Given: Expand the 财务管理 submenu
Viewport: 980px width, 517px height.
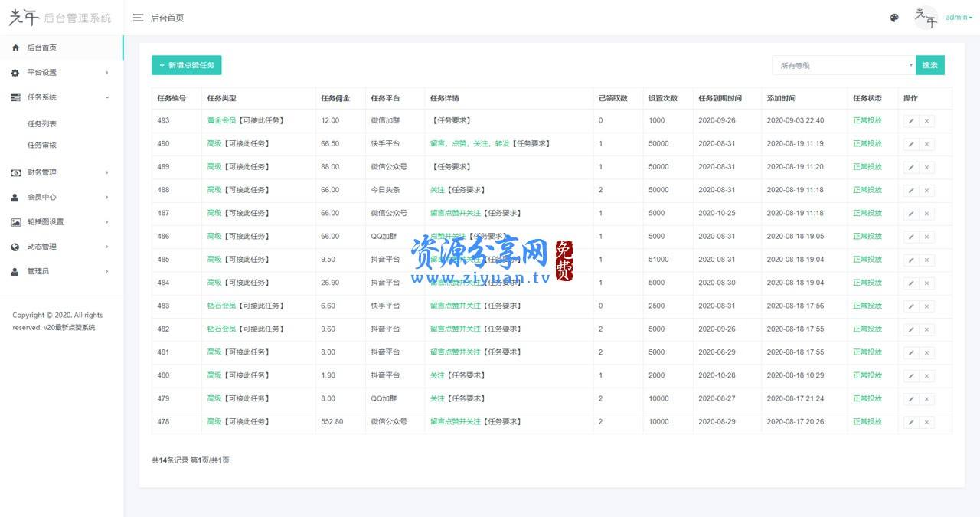Looking at the screenshot, I should (x=46, y=172).
